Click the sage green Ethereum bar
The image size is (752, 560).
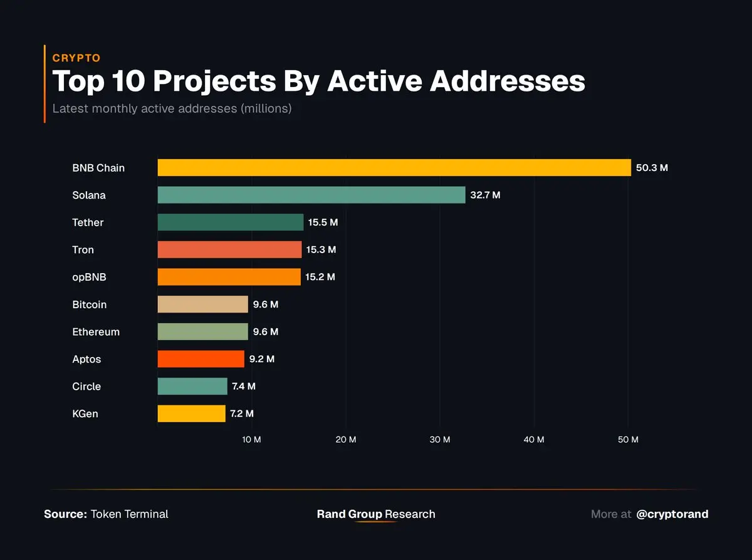202,331
